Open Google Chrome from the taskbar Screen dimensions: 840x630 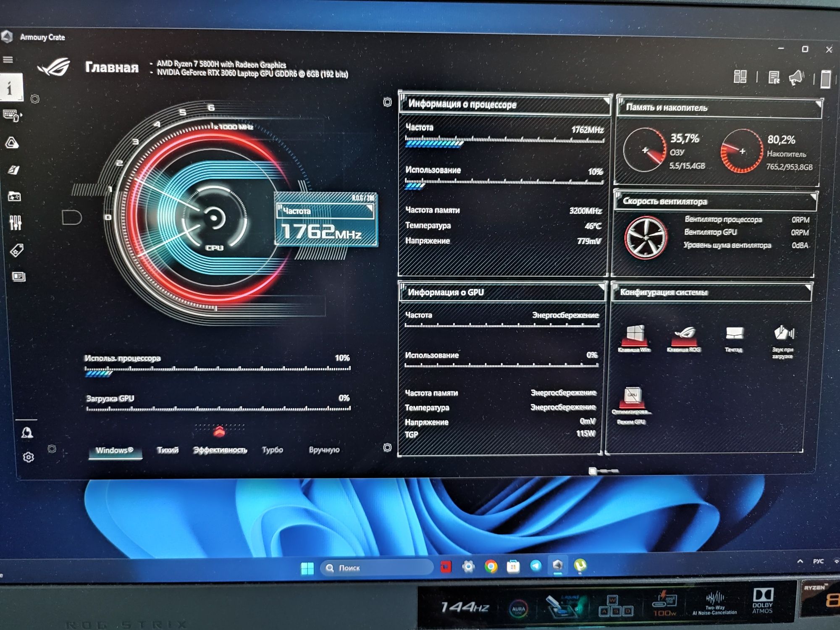pos(491,567)
